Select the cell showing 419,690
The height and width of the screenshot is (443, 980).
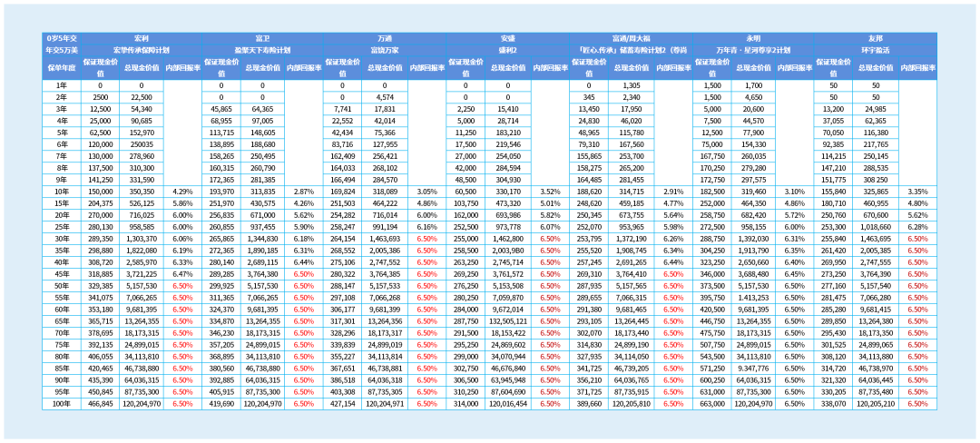click(x=221, y=404)
